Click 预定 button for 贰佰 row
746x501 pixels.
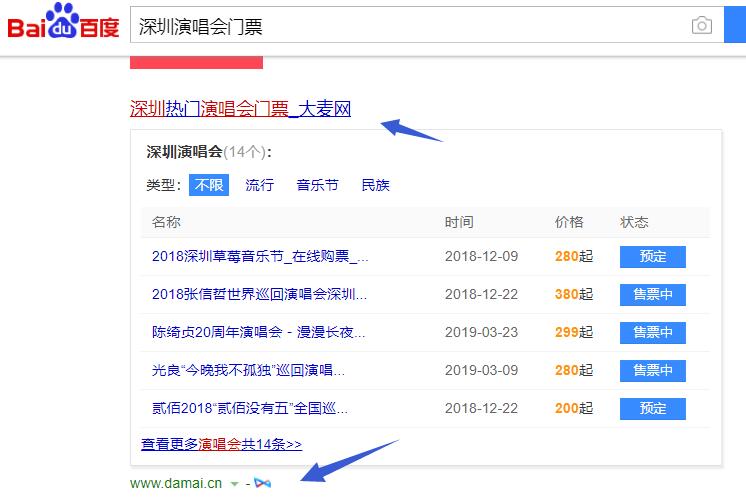pos(653,408)
